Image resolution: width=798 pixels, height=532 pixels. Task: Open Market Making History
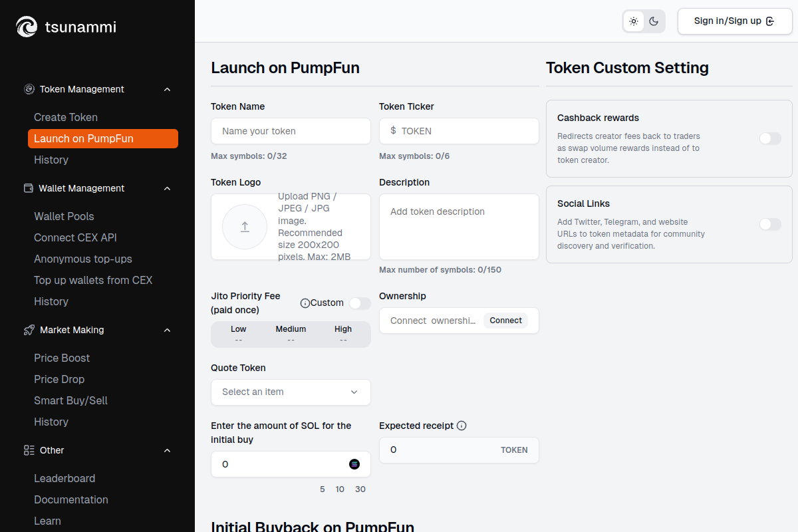click(x=51, y=422)
